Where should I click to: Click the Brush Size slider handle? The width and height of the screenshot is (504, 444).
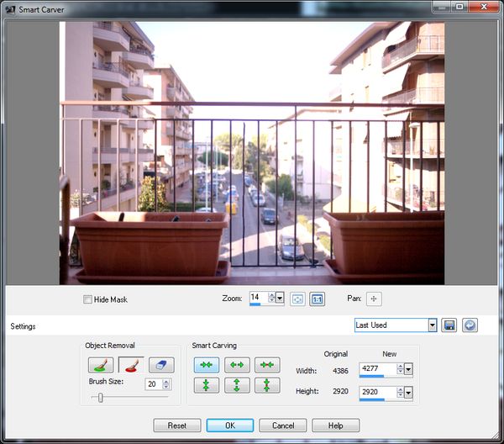point(101,398)
